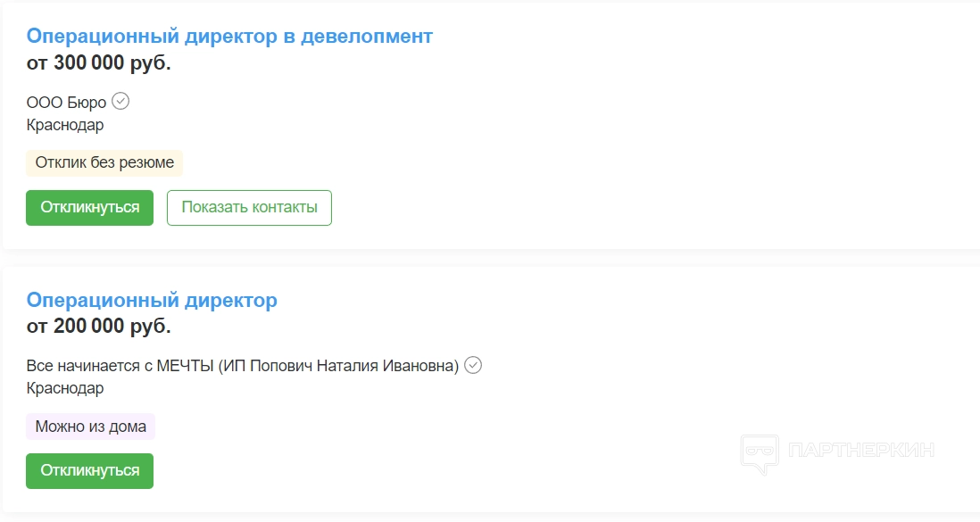This screenshot has width=980, height=522.
Task: Open the Операционный директор vacancy for 200 000 руб.
Action: pyautogui.click(x=152, y=300)
